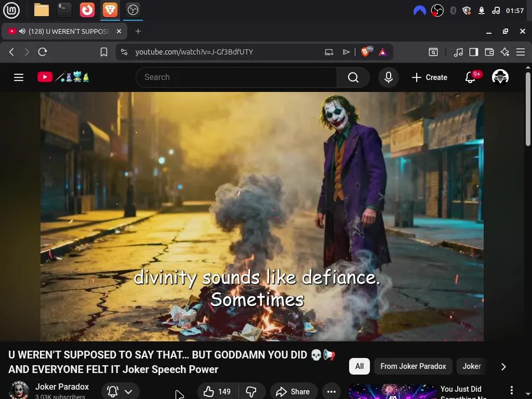Click the video player to pause
The height and width of the screenshot is (399, 532).
(262, 217)
